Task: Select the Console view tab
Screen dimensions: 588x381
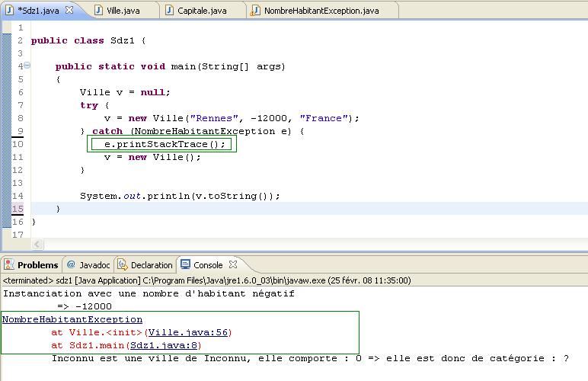Action: [208, 265]
